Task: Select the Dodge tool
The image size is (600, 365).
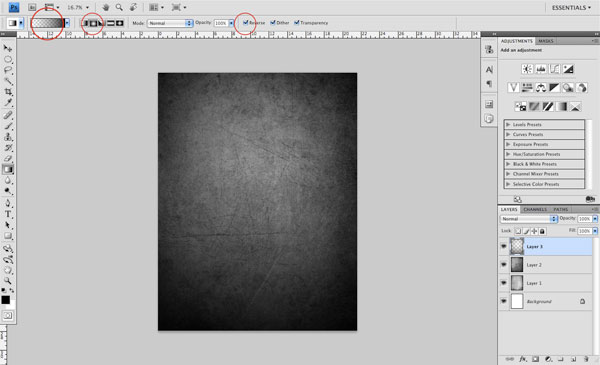Action: pyautogui.click(x=8, y=191)
